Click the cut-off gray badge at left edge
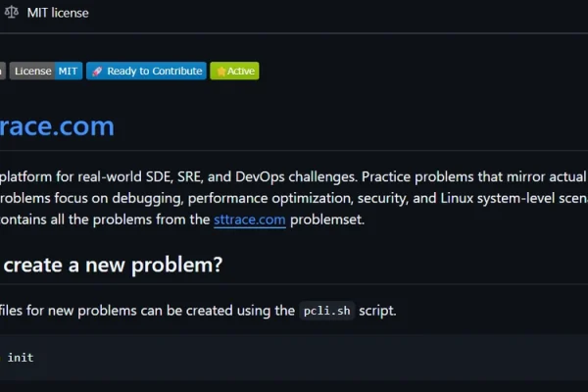Image resolution: width=588 pixels, height=392 pixels. click(x=2, y=71)
